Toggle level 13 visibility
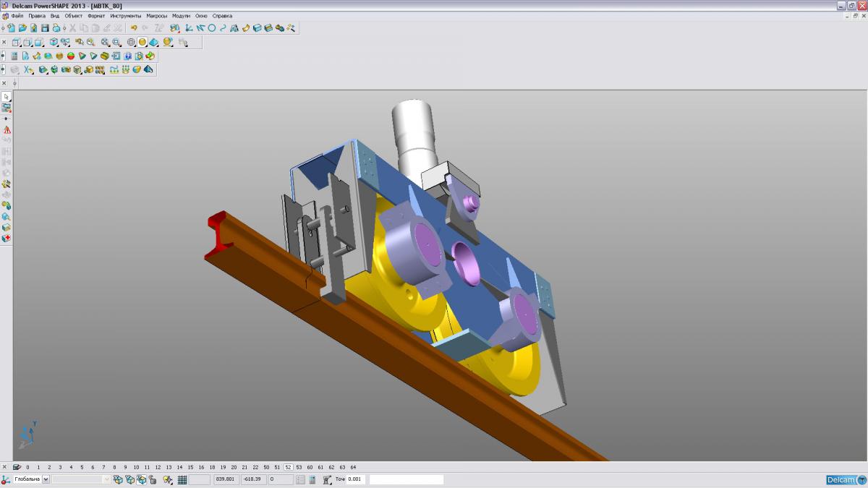 coord(169,467)
